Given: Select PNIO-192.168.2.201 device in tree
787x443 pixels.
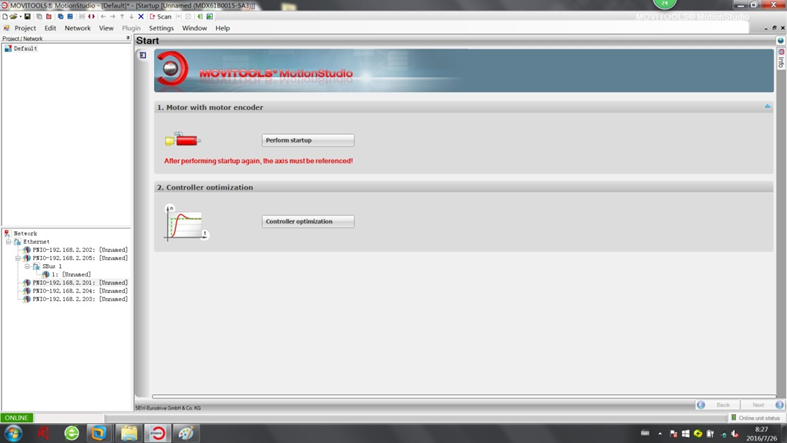Looking at the screenshot, I should (x=79, y=283).
